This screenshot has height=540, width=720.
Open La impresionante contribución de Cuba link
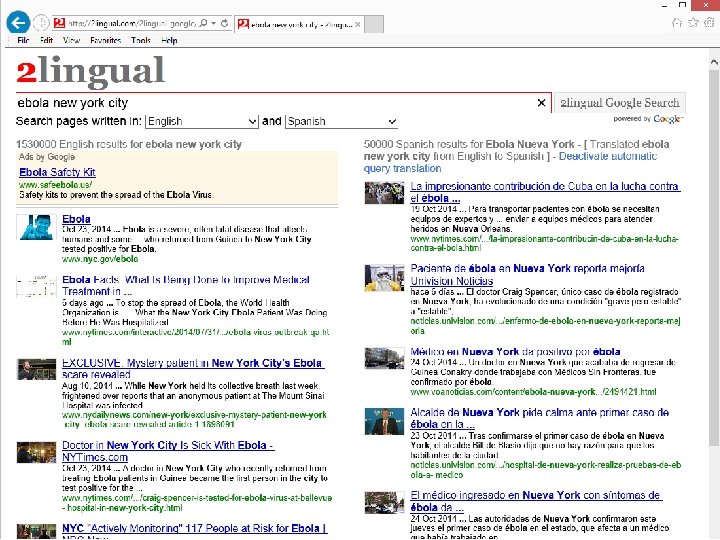pos(545,192)
